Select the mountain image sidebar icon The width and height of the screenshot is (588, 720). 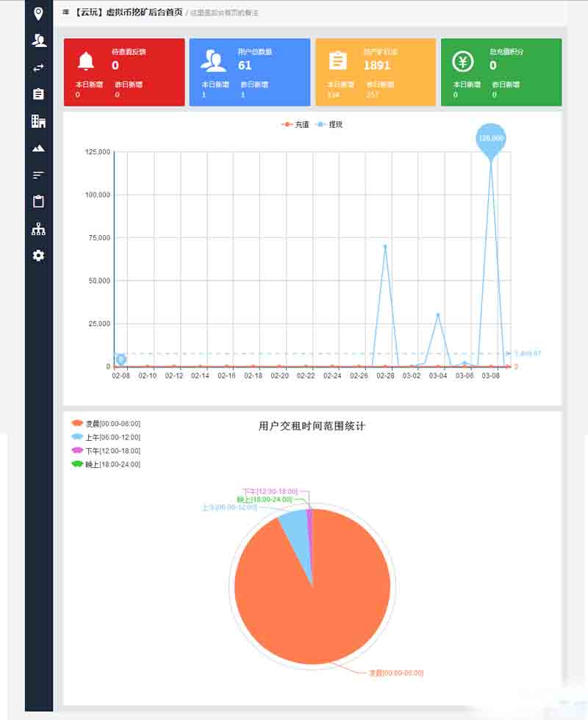pos(38,148)
